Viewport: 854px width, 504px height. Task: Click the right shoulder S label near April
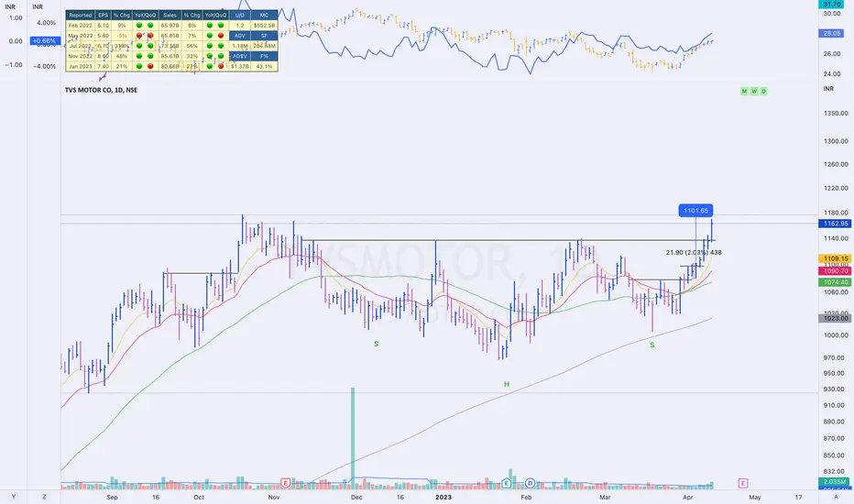651,345
